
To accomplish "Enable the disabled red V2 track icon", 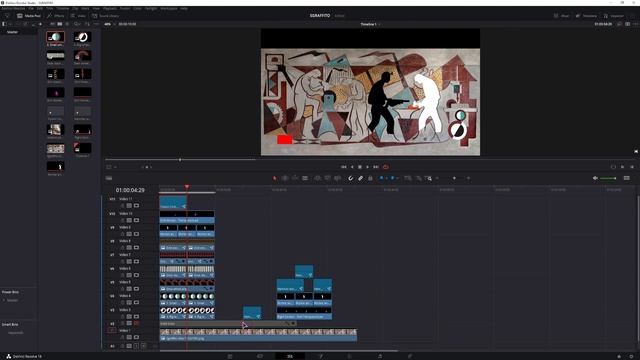I will 136,323.
